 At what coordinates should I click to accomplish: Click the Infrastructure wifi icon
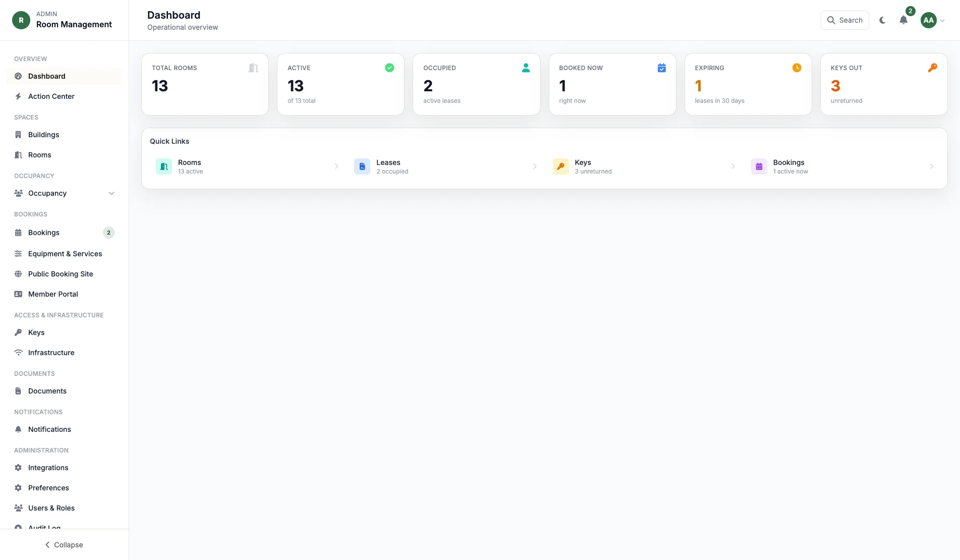[18, 353]
